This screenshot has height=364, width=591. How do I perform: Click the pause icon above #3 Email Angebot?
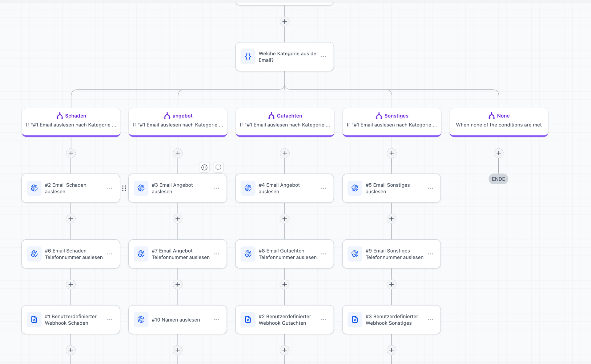coord(204,167)
